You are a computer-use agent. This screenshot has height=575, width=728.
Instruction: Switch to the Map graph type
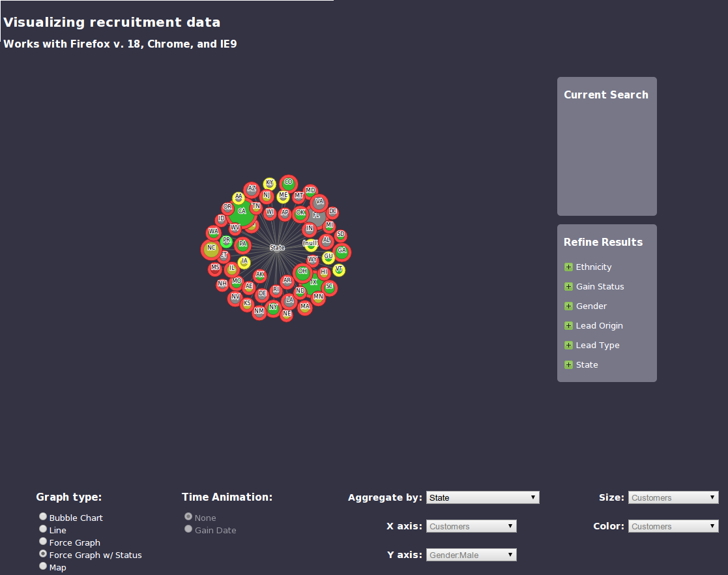coord(43,567)
